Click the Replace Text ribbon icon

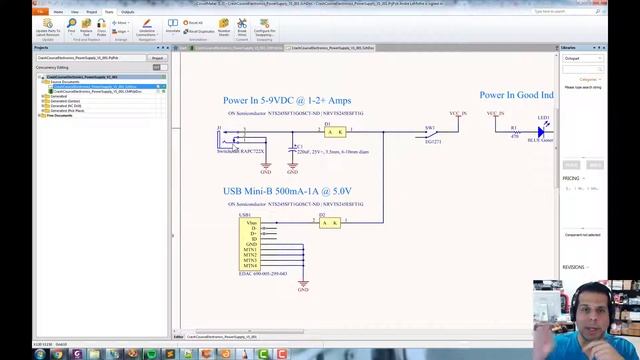[x=86, y=27]
